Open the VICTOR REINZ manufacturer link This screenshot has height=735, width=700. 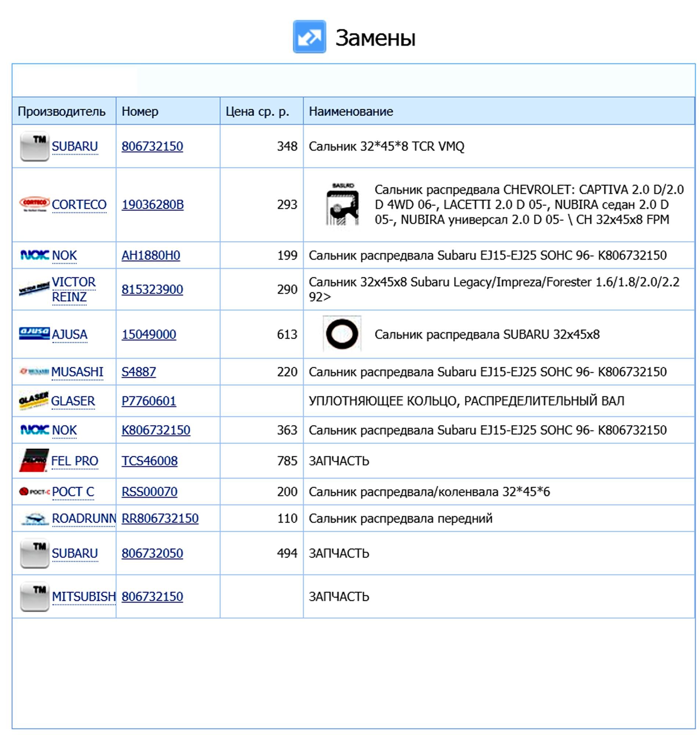coord(73,289)
